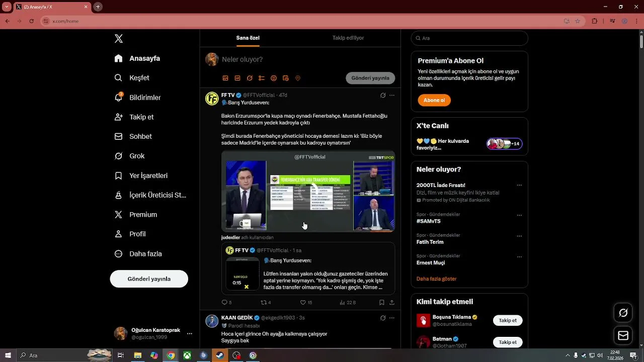Open the FF TV profile avatar
Screen dimensions: 644x362
click(x=212, y=99)
